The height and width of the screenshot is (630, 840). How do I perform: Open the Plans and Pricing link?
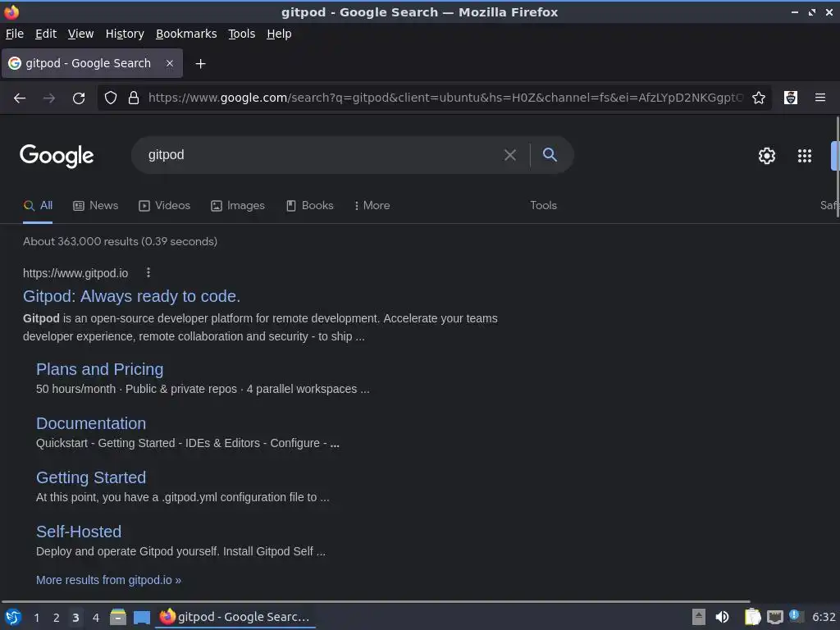99,369
